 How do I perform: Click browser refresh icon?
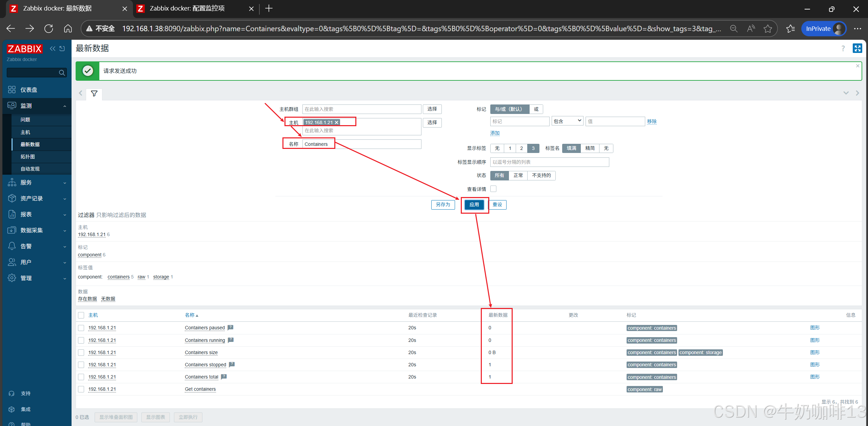49,28
